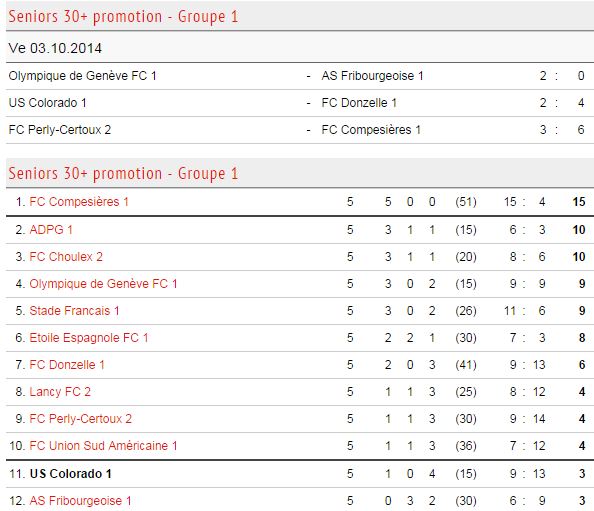Select the bold US Colorado 1 row
This screenshot has height=511, width=594.
(300, 473)
